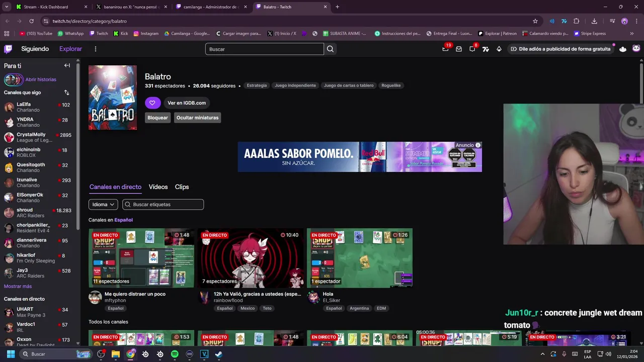Click the Ocultar miniaturas button

coord(197,118)
